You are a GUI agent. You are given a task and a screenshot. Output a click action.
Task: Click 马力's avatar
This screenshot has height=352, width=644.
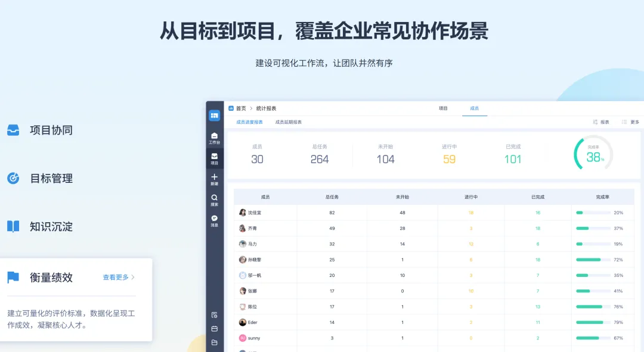243,244
